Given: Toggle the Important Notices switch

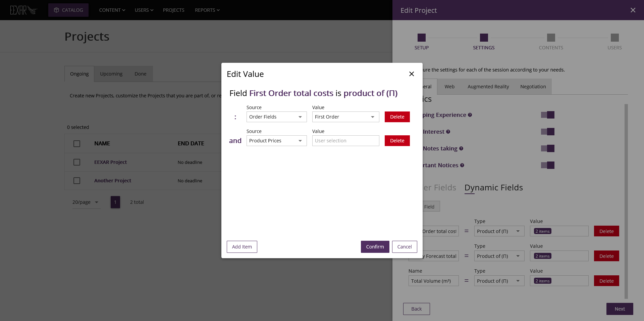Looking at the screenshot, I should pyautogui.click(x=547, y=165).
